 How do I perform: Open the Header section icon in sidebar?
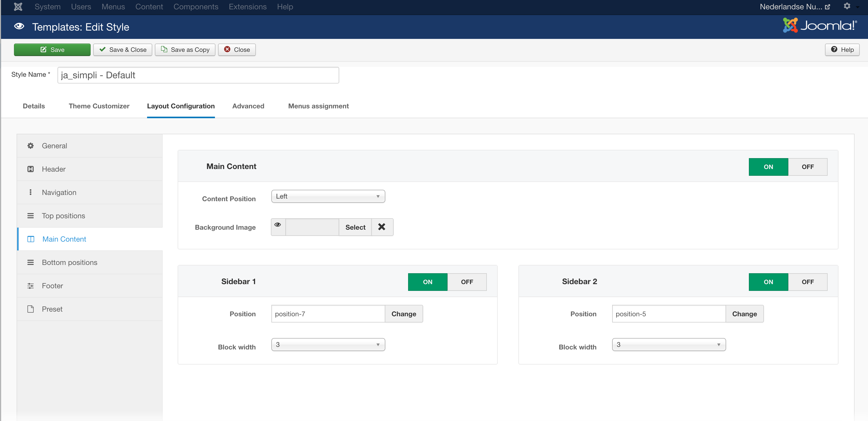(x=30, y=169)
